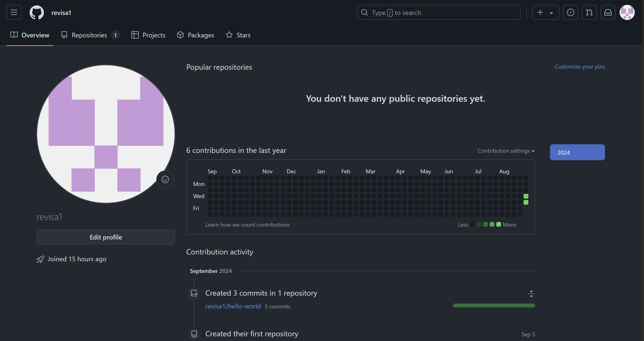Click the user avatar in the top right

(627, 12)
